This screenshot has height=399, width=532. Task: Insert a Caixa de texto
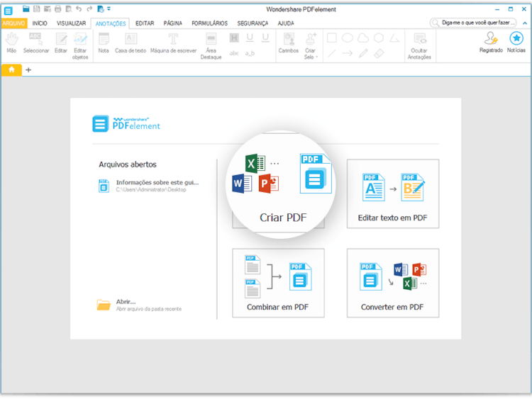tap(131, 43)
